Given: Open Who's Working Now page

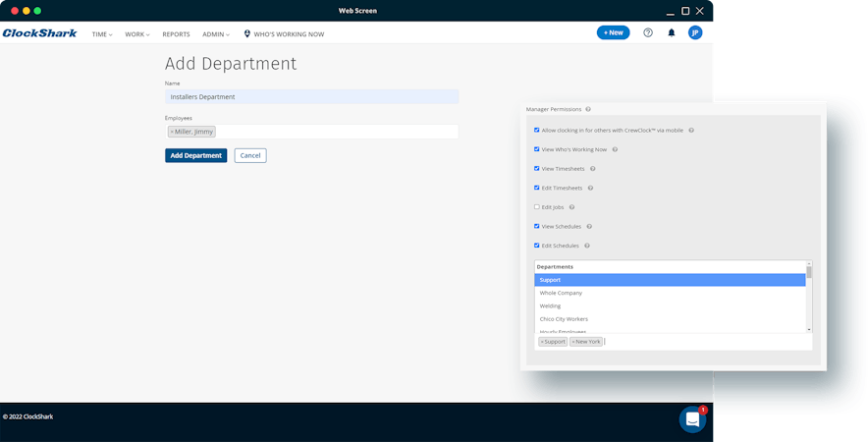Looking at the screenshot, I should (284, 34).
